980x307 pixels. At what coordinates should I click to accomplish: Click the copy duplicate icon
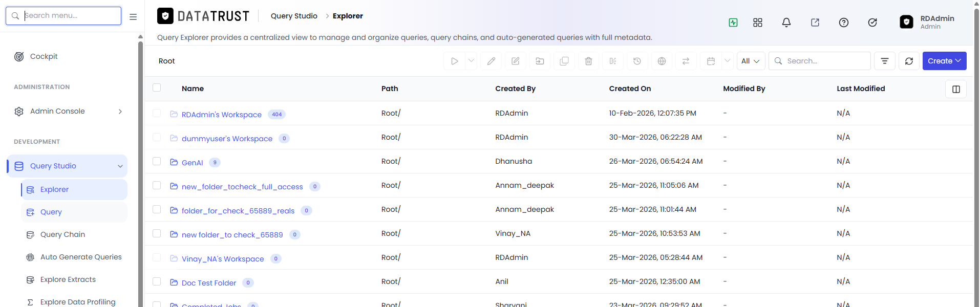(564, 61)
